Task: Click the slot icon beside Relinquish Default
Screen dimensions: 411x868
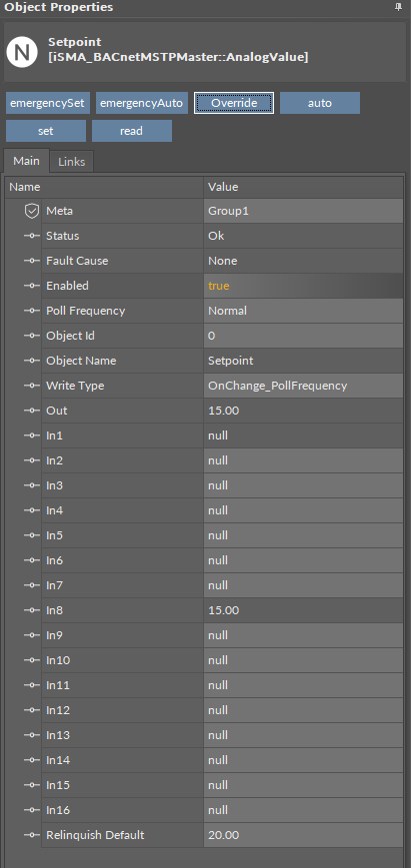Action: point(32,835)
